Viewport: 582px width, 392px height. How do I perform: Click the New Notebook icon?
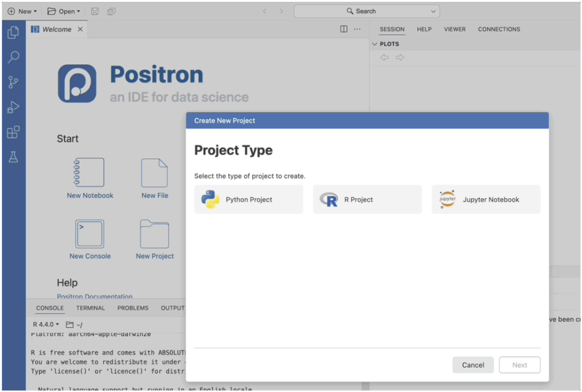click(x=89, y=172)
